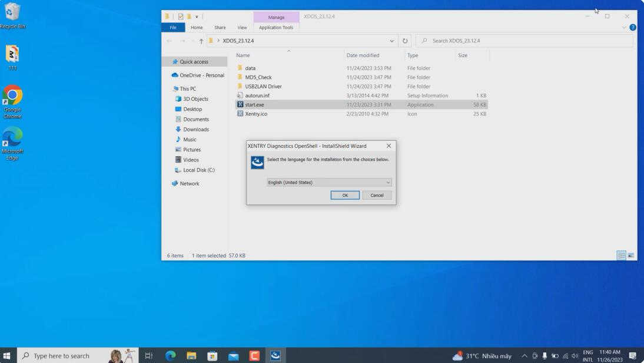Open the volume control tray icon

click(575, 356)
